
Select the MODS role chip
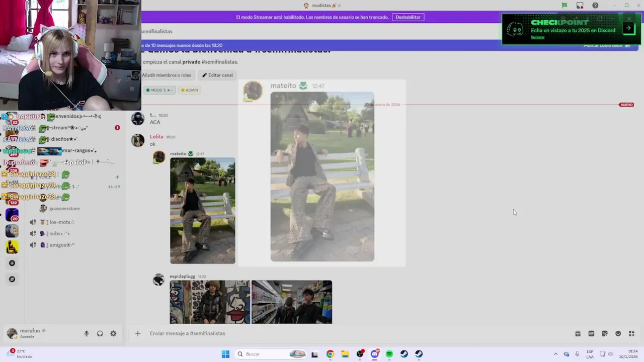point(159,90)
